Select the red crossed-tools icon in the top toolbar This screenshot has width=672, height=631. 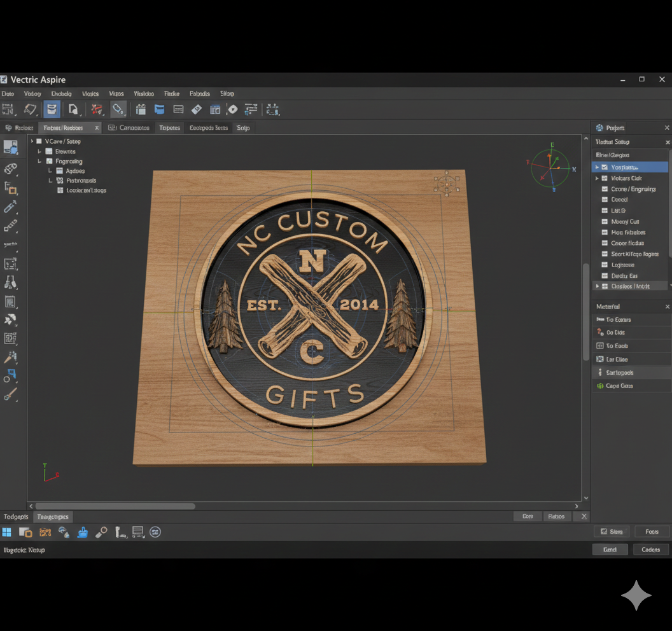coord(97,109)
